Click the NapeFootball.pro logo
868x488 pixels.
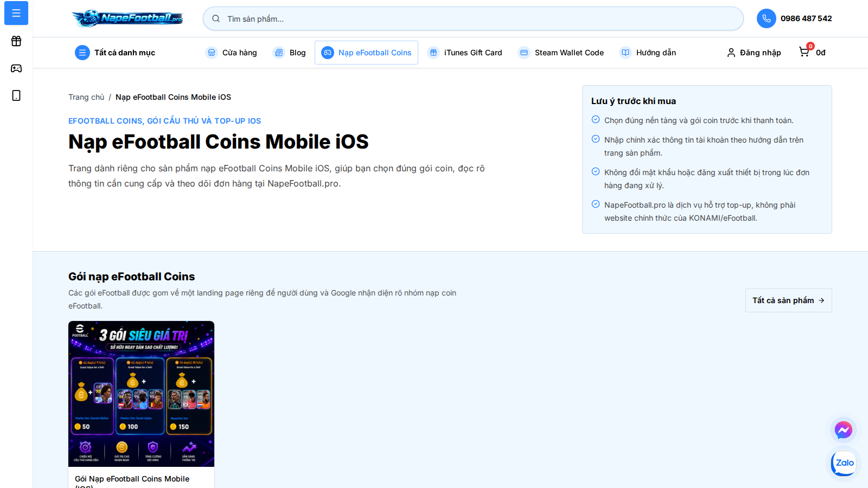click(128, 18)
